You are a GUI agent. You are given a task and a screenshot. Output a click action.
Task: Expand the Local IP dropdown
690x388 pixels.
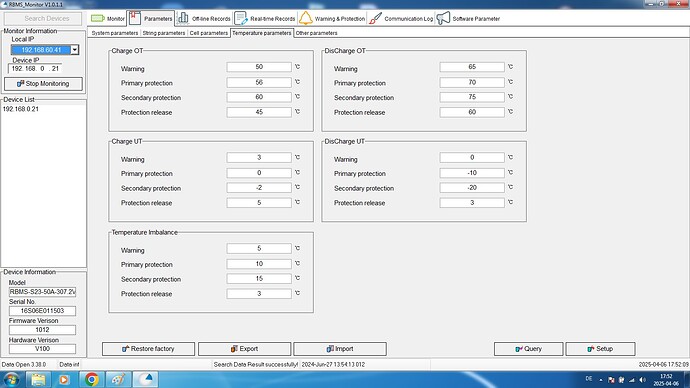[75, 50]
